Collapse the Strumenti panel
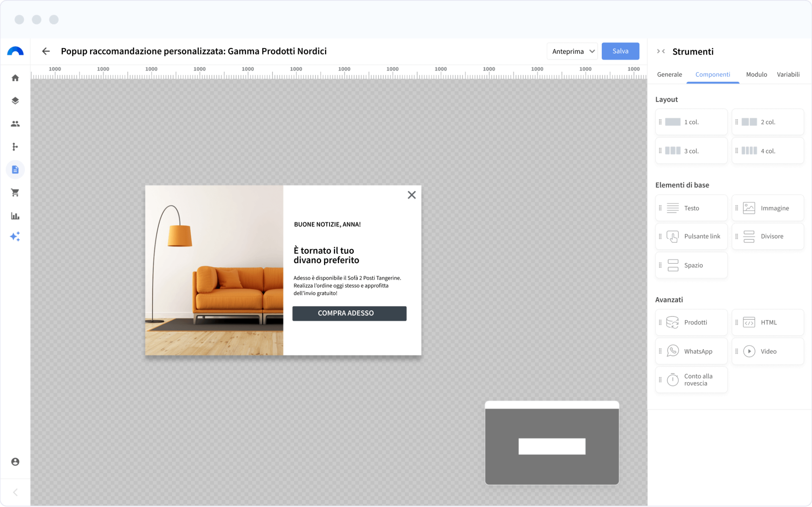This screenshot has height=507, width=812. click(661, 51)
